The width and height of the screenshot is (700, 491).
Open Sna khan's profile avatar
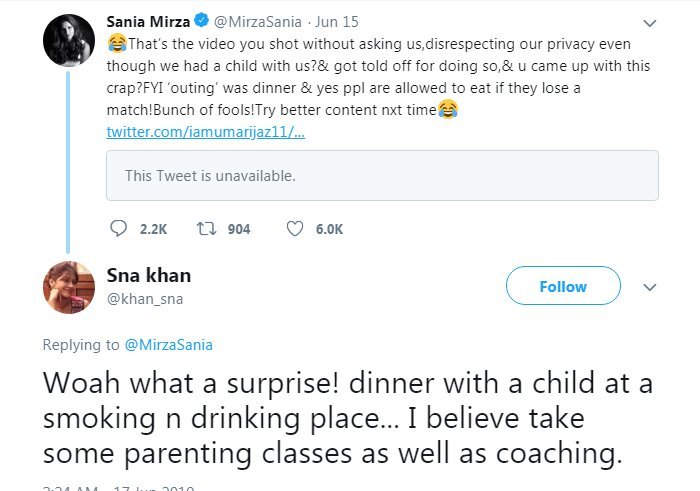coord(68,288)
